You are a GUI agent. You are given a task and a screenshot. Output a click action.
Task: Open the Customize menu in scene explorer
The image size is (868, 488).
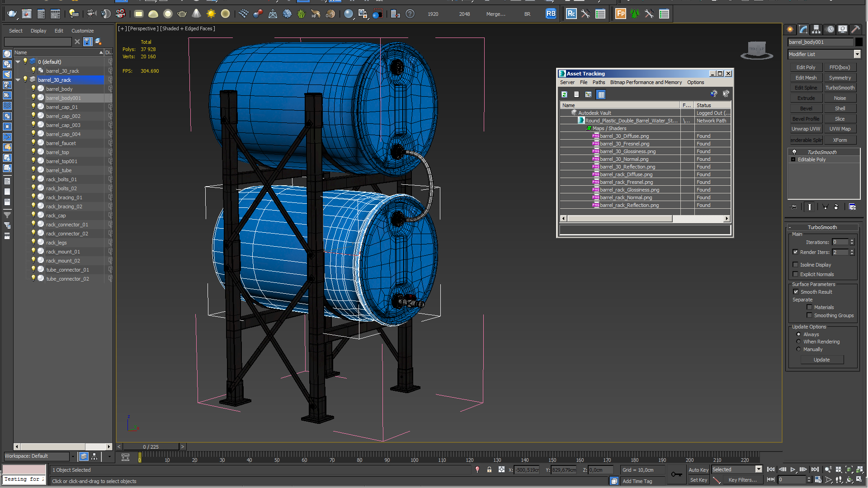pyautogui.click(x=82, y=31)
